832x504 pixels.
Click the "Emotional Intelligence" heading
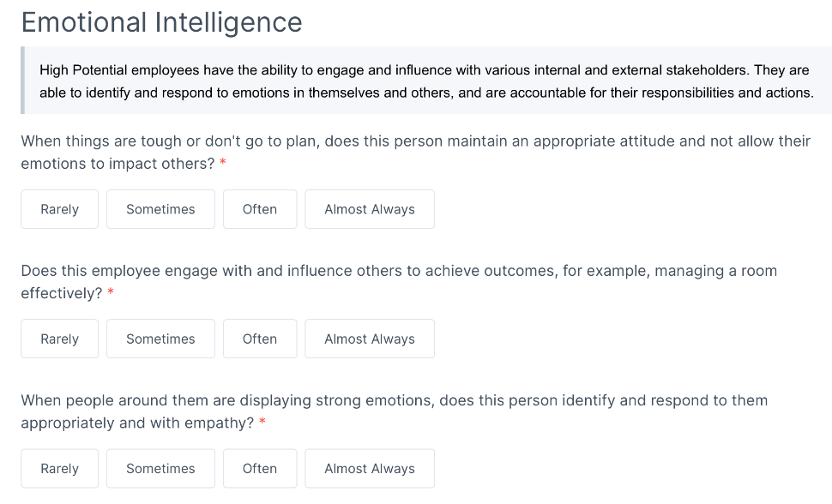(x=162, y=22)
